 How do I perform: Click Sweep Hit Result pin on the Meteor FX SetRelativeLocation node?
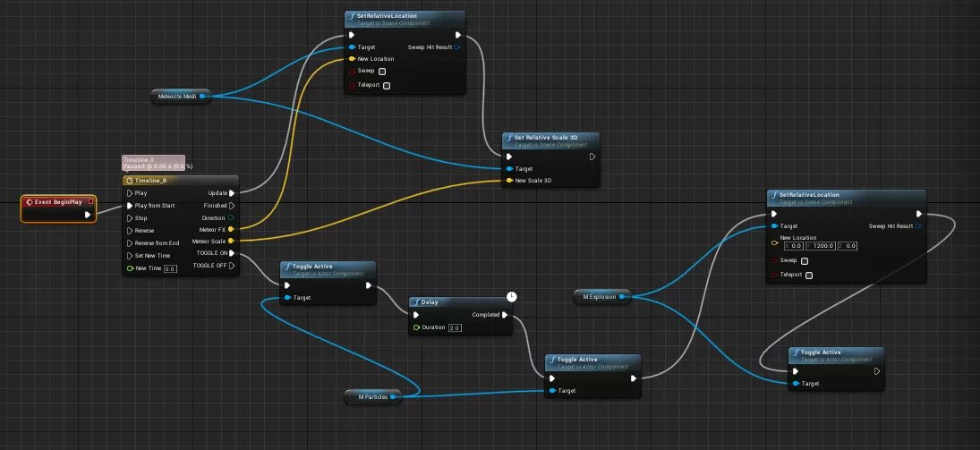(456, 47)
